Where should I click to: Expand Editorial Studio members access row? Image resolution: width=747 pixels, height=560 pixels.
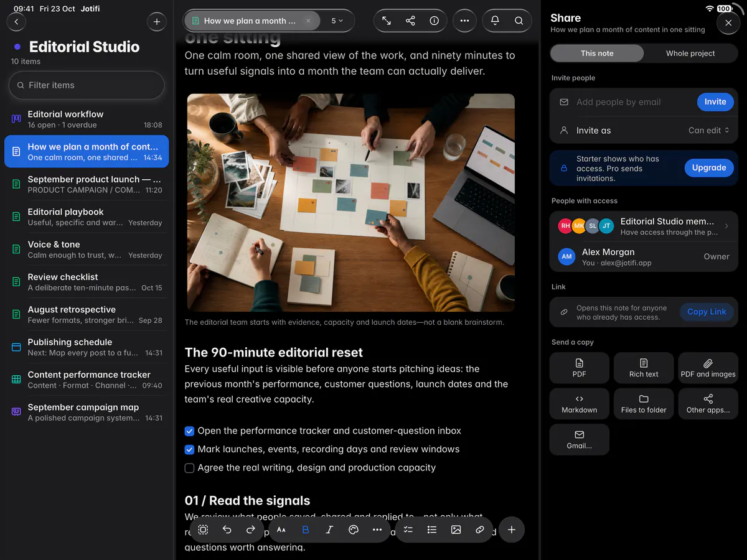point(644,226)
